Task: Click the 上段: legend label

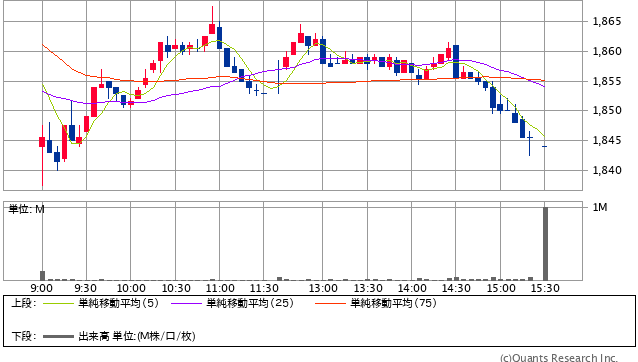Action: [24, 303]
